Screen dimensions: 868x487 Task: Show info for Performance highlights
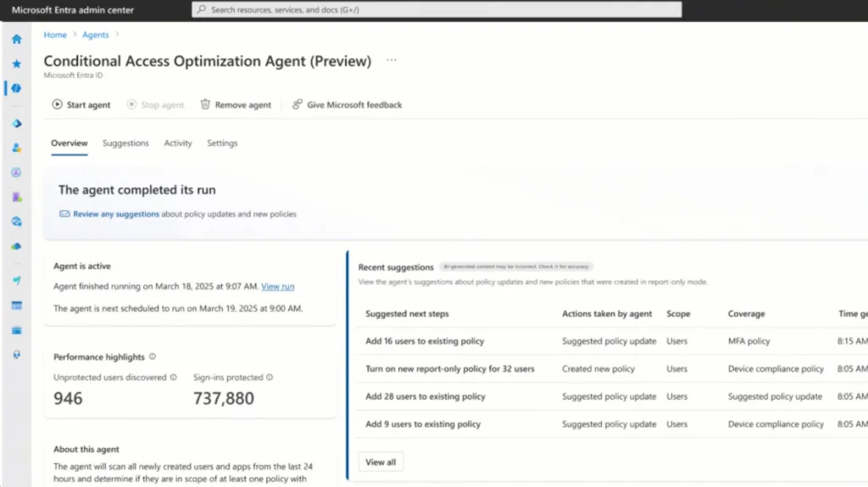pyautogui.click(x=153, y=356)
